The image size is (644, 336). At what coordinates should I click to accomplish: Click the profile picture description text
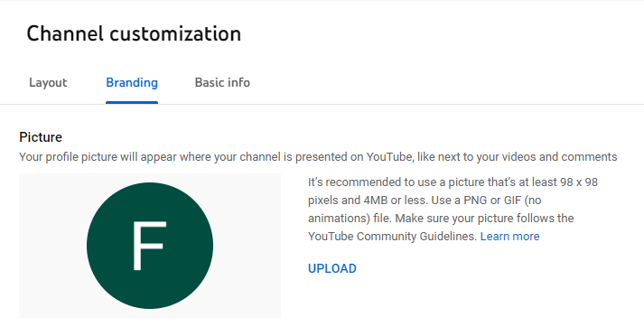(x=318, y=157)
